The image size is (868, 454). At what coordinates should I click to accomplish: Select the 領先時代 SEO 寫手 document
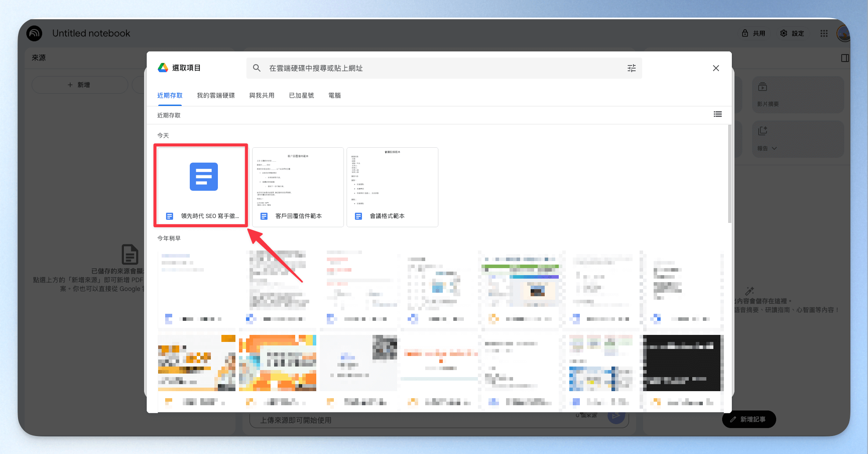(201, 187)
